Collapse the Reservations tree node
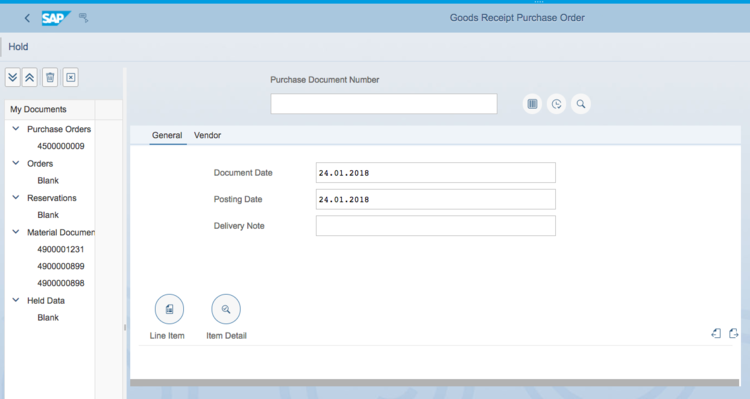This screenshot has height=399, width=750. [16, 198]
